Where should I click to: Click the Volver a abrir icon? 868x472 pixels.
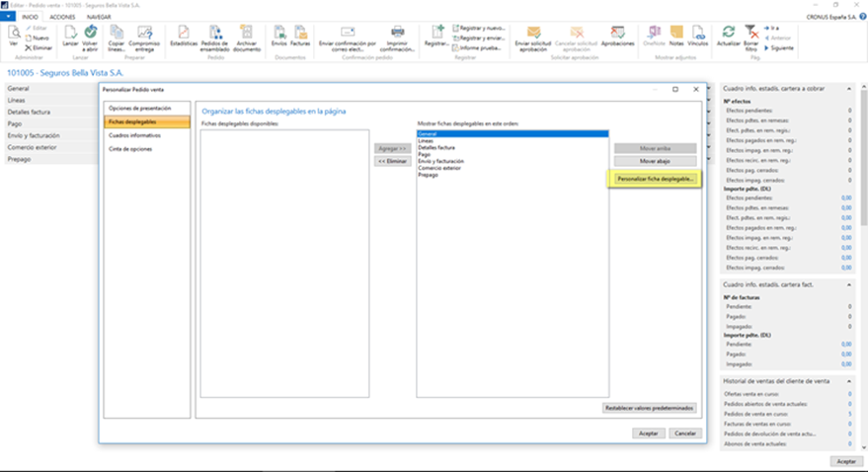pos(90,38)
